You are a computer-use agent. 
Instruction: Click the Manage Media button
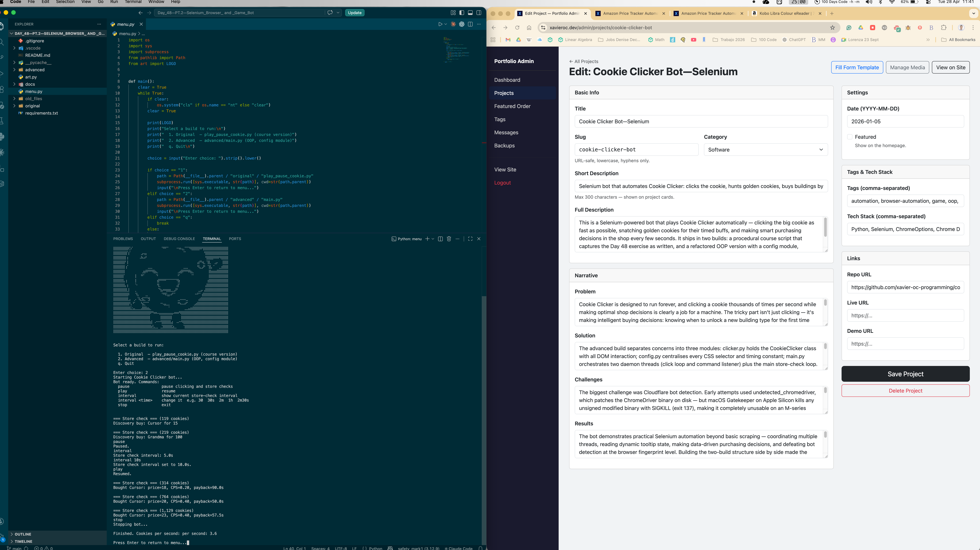pyautogui.click(x=907, y=67)
